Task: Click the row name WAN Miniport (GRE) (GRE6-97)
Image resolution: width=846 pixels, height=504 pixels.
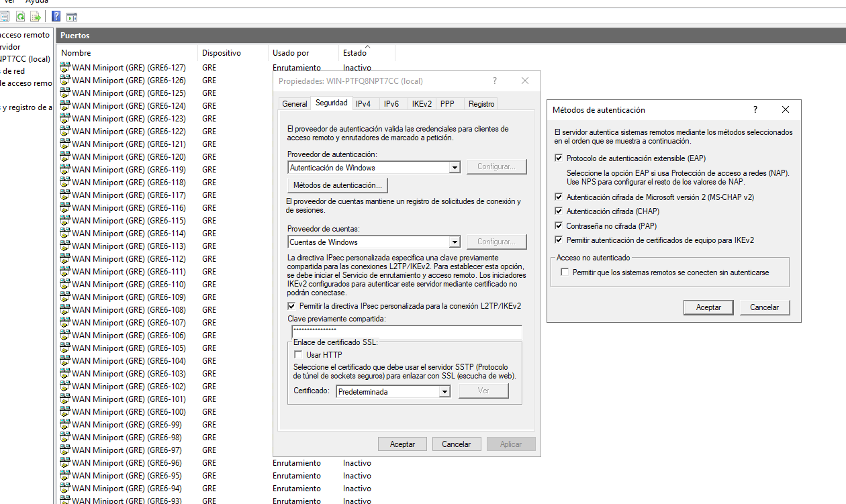Action: 127,450
